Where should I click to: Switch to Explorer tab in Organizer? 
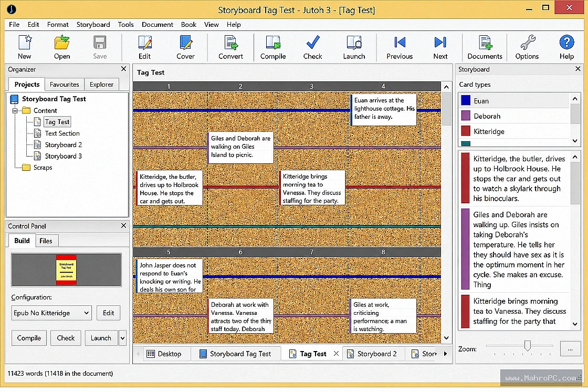(101, 85)
